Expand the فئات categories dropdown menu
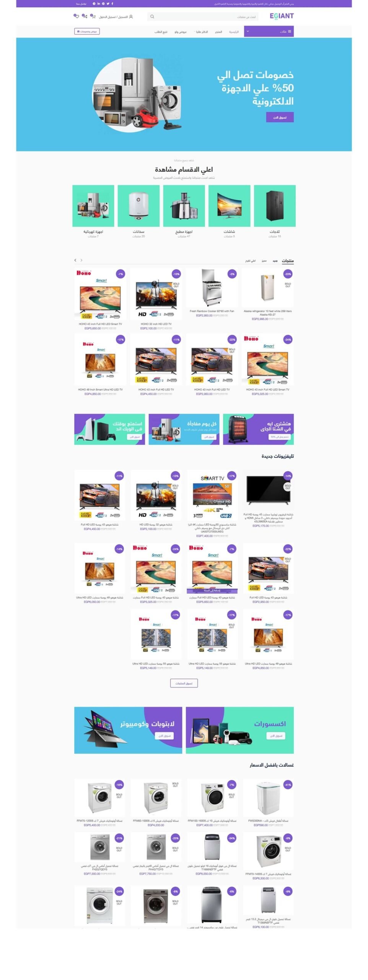This screenshot has height=980, width=368. (269, 31)
